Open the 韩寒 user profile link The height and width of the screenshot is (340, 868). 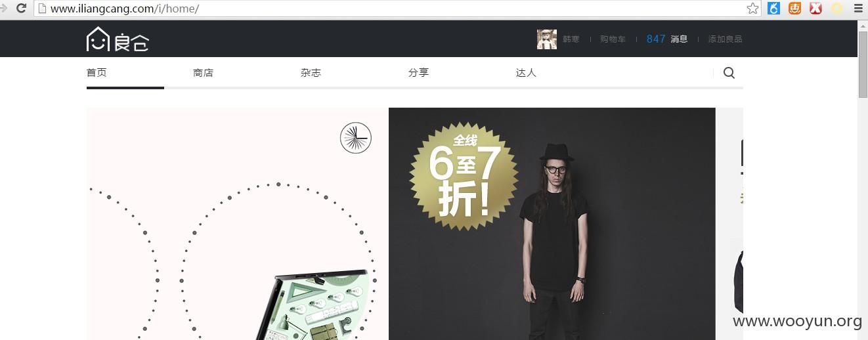coord(571,39)
